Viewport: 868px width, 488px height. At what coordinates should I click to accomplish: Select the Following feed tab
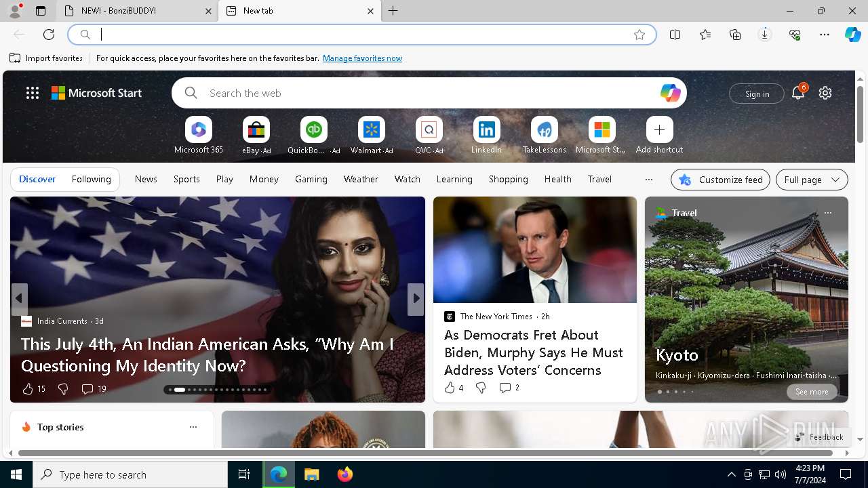click(91, 179)
